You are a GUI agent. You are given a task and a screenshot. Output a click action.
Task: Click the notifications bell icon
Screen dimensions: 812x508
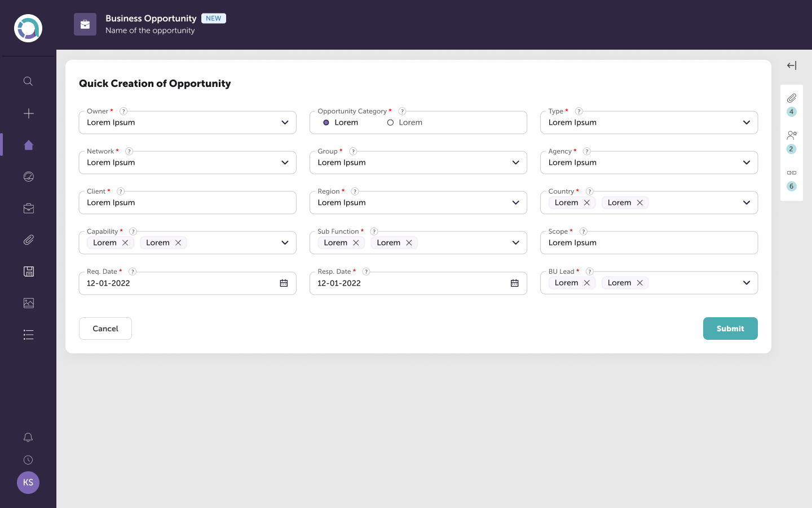coord(28,437)
